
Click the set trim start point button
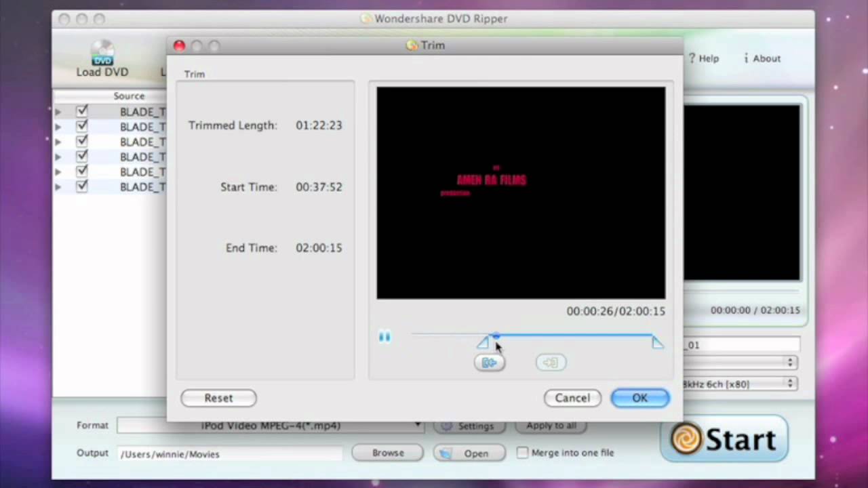coord(490,363)
